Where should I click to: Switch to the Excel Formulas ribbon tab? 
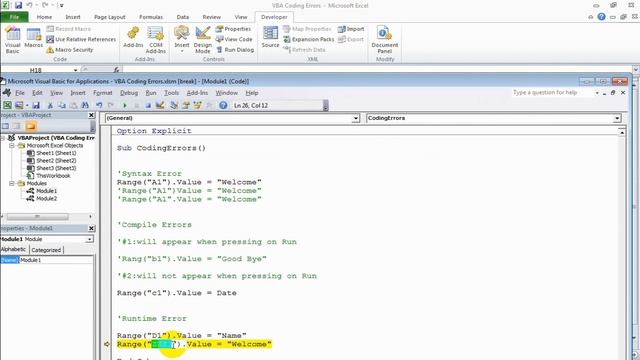[x=151, y=17]
